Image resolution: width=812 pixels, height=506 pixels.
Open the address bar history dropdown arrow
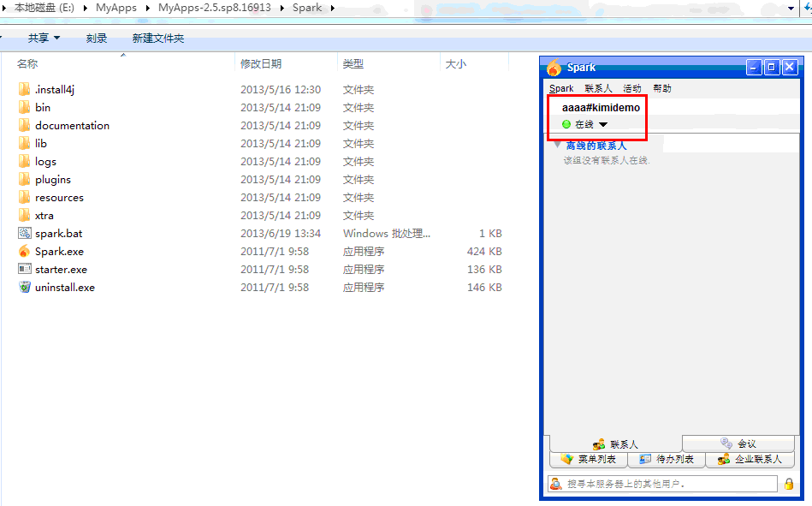pos(791,9)
